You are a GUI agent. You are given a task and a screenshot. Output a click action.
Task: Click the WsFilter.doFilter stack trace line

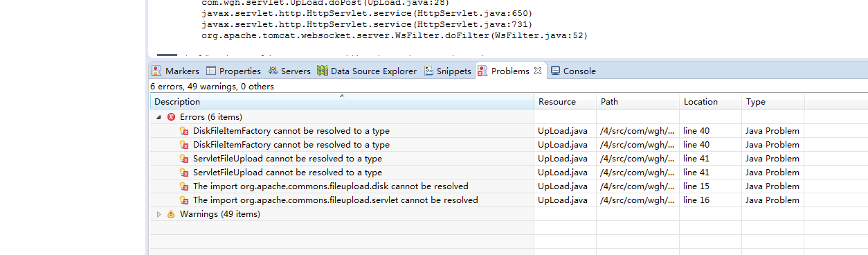click(x=395, y=35)
